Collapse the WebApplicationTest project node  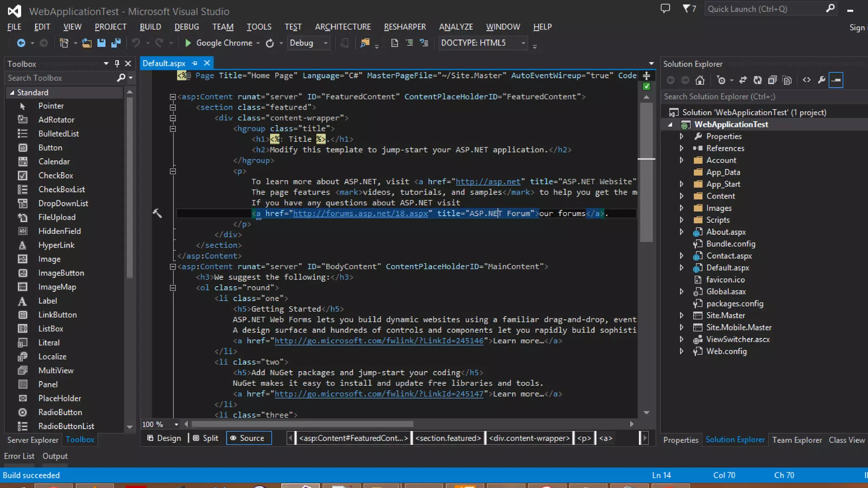(670, 125)
